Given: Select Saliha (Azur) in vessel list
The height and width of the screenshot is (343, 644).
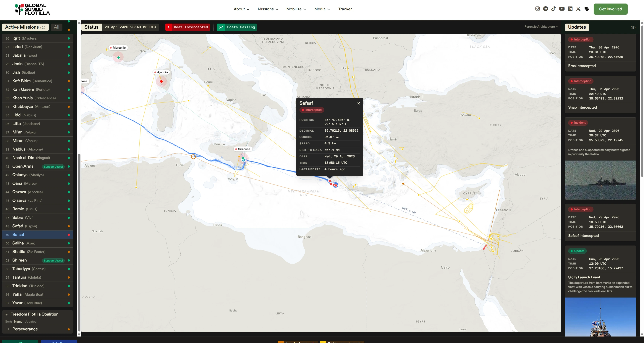Looking at the screenshot, I should click(24, 243).
